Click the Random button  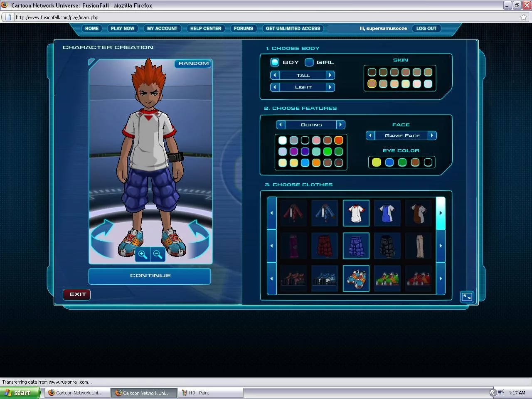pyautogui.click(x=193, y=64)
